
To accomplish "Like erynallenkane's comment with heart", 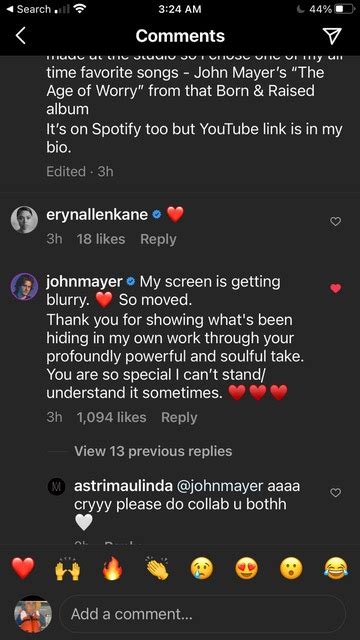I will [x=335, y=222].
